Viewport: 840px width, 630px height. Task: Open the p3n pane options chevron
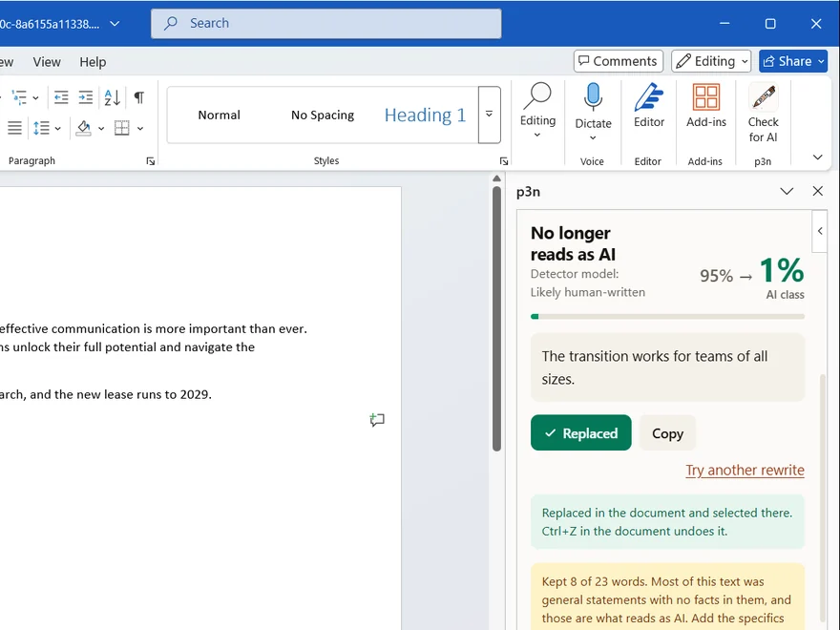point(787,191)
